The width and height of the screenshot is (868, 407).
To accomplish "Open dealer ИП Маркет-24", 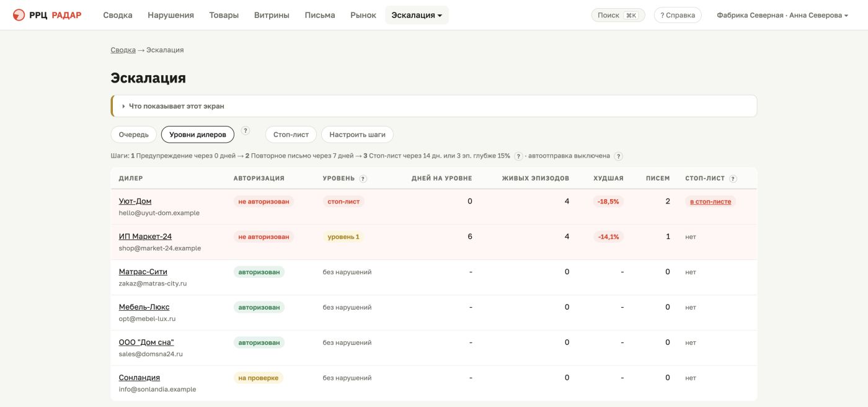I will pyautogui.click(x=145, y=236).
